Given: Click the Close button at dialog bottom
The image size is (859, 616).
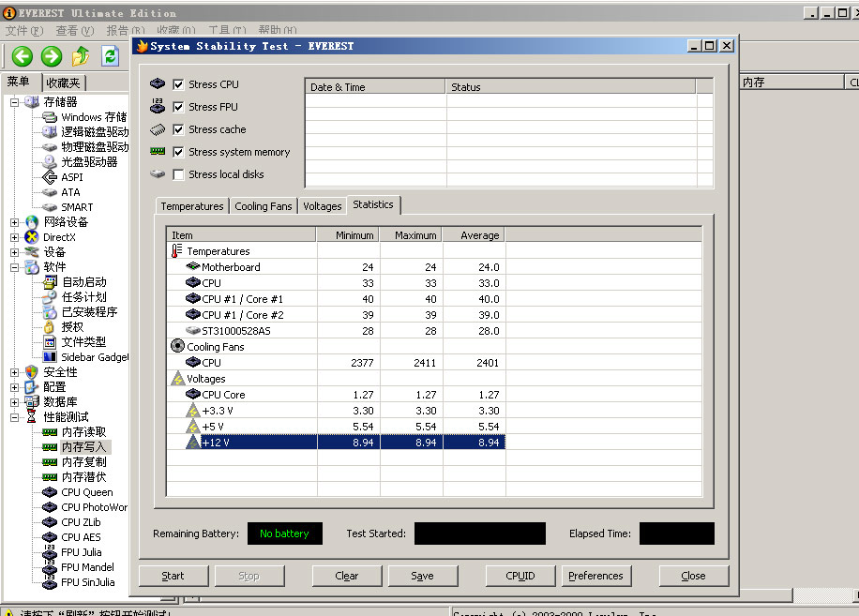Looking at the screenshot, I should (x=694, y=576).
